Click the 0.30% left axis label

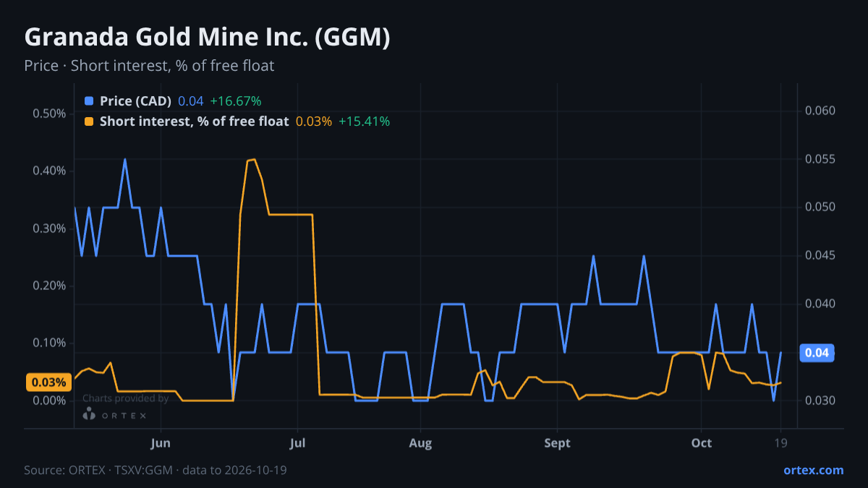pos(49,228)
